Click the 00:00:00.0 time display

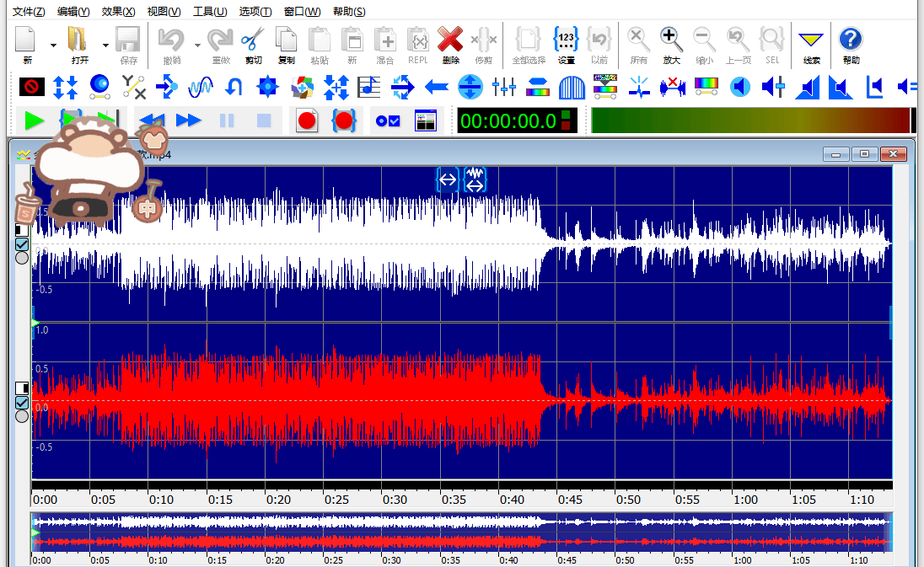[x=517, y=120]
